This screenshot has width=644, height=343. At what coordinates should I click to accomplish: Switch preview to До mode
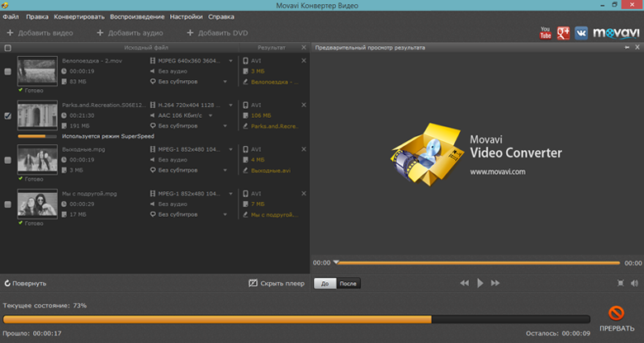[x=324, y=284]
